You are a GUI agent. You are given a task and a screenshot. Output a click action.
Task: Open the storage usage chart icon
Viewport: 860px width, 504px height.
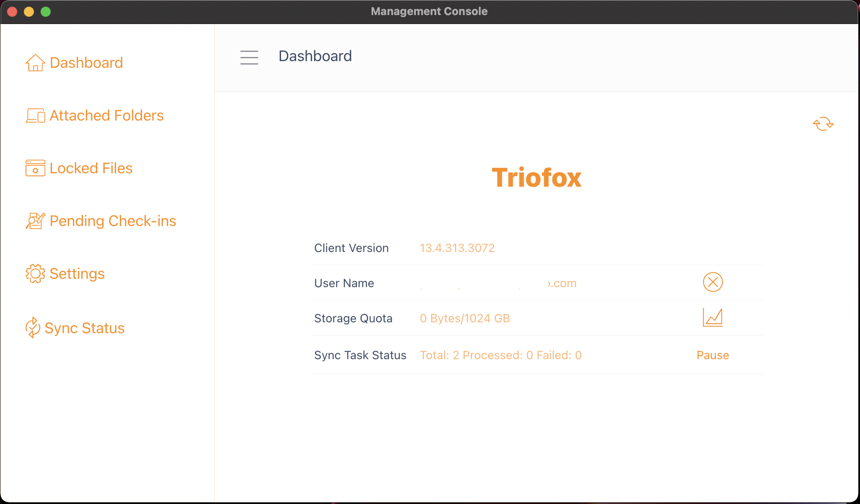[x=713, y=317]
